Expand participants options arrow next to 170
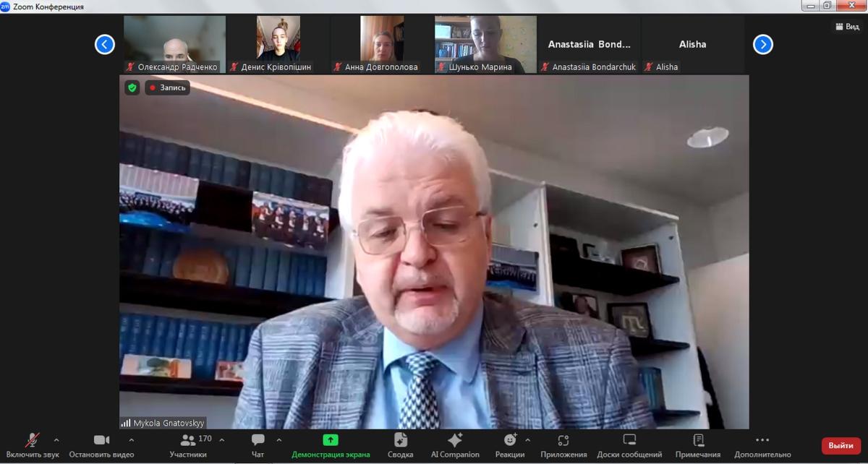 tap(221, 439)
